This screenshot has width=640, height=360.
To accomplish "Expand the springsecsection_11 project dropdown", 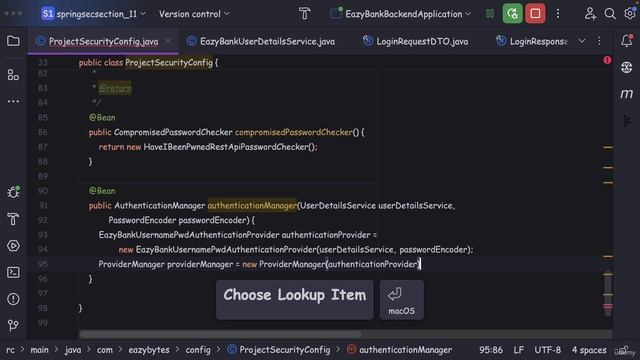I will point(93,14).
